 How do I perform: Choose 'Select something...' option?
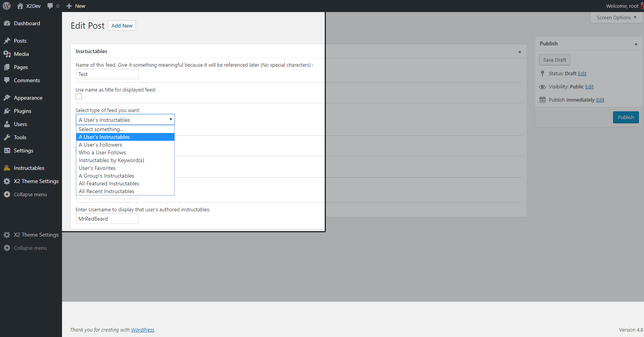tap(125, 129)
